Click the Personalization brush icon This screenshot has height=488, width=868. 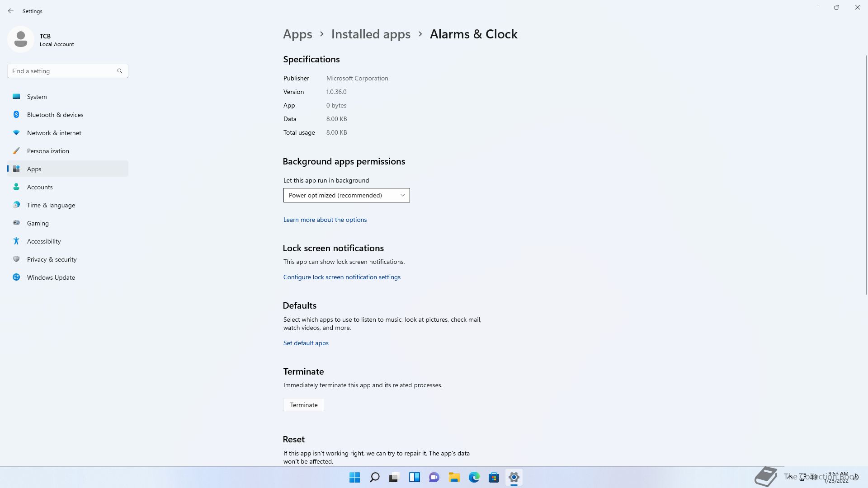[16, 151]
